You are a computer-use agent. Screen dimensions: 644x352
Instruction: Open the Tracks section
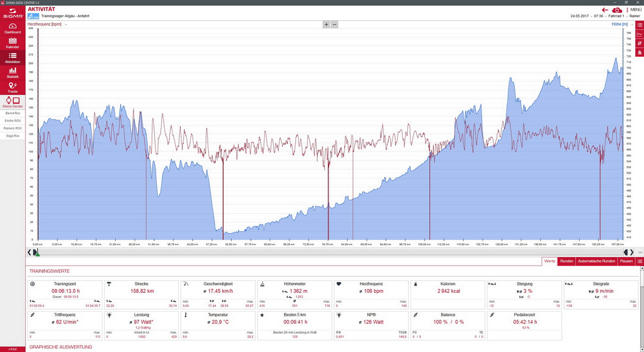[x=13, y=87]
